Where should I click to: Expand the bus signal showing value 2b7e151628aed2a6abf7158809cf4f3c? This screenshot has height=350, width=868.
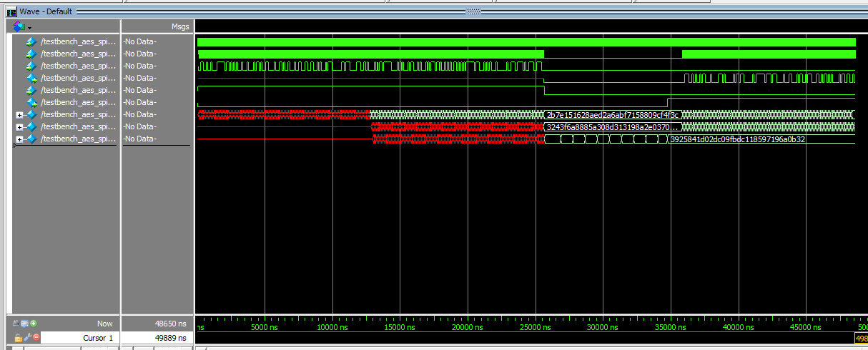pos(20,114)
